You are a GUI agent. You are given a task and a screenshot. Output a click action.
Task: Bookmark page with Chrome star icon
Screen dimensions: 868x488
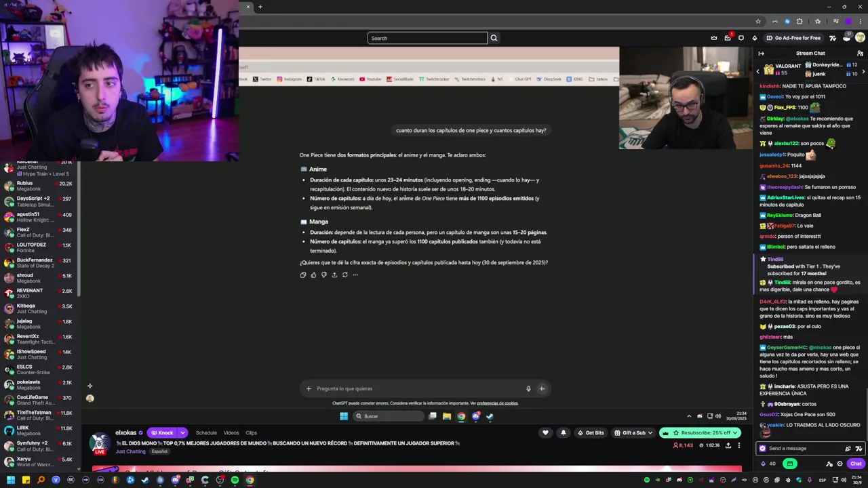(758, 21)
